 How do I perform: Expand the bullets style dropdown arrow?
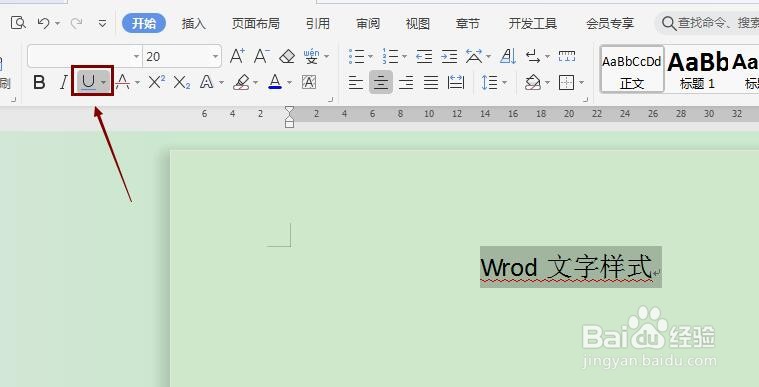[370, 57]
